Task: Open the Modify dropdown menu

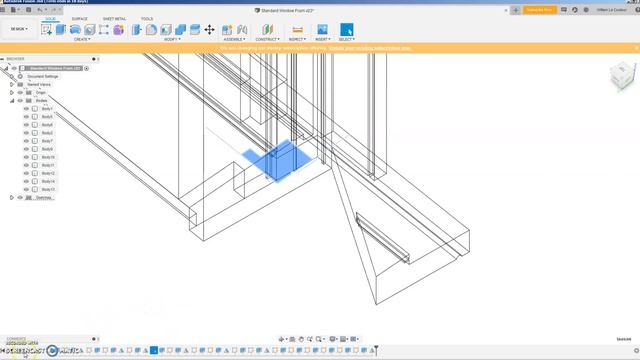Action: [x=172, y=39]
